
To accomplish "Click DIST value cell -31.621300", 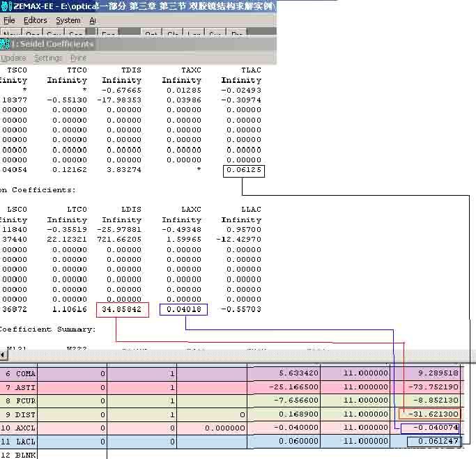I will [x=430, y=414].
